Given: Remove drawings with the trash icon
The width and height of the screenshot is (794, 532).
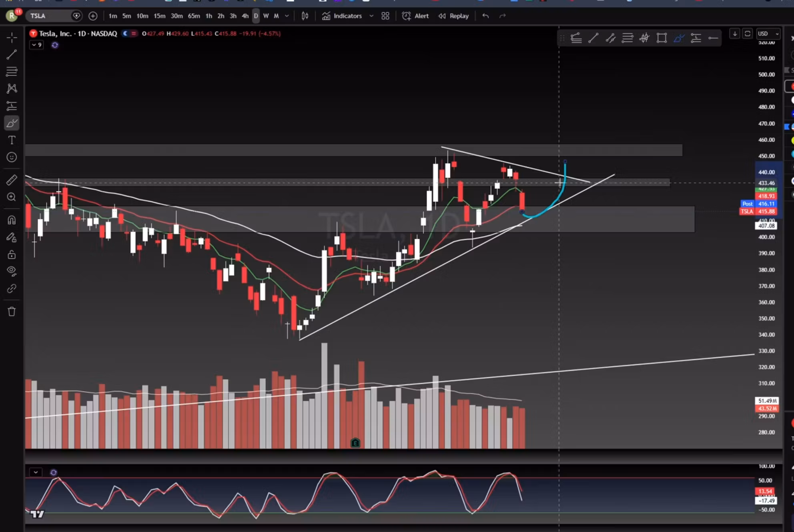Looking at the screenshot, I should tap(12, 312).
